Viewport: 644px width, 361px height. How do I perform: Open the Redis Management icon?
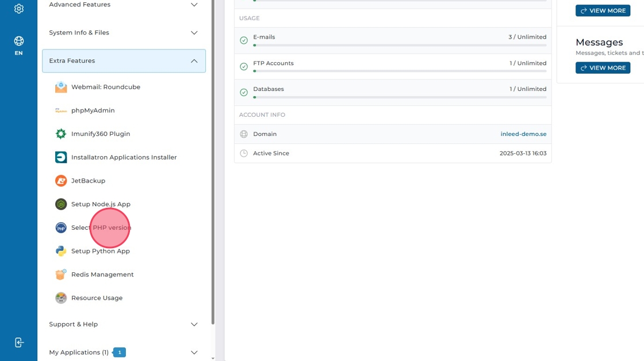[61, 275]
